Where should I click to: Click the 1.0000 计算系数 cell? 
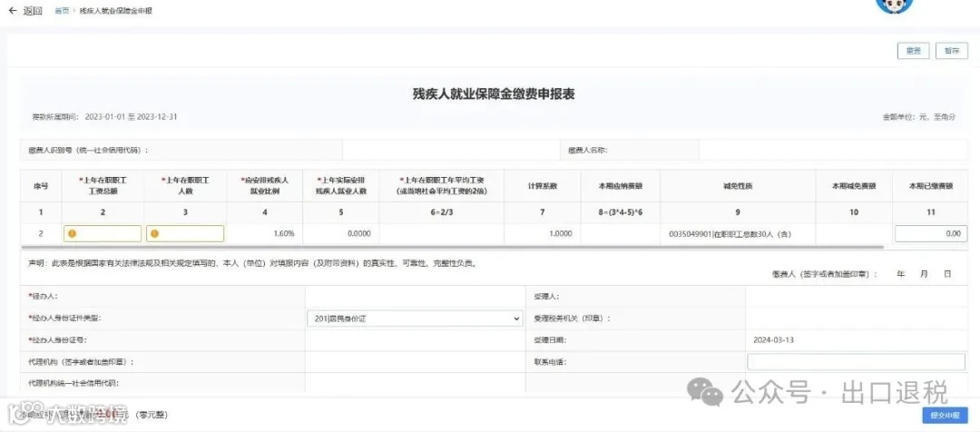coord(542,233)
